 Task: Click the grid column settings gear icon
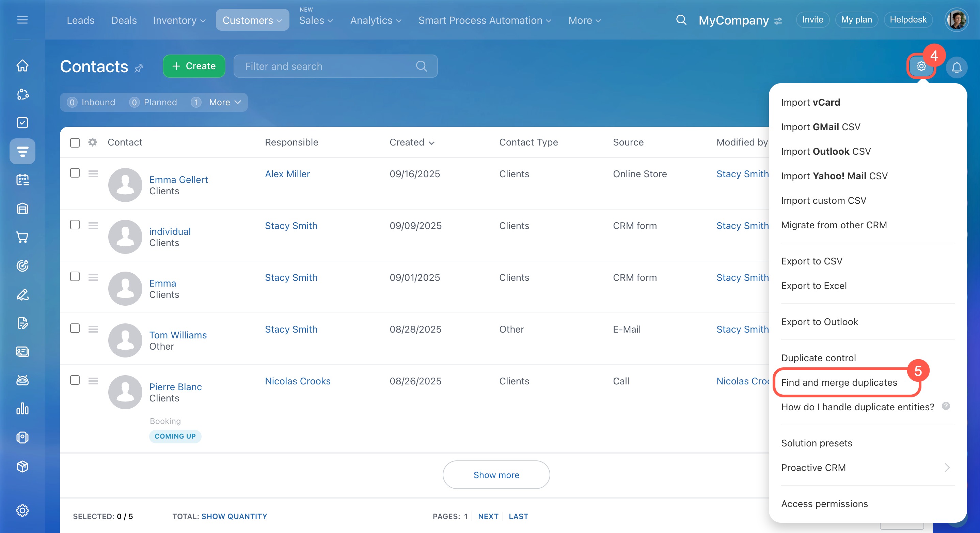point(92,142)
